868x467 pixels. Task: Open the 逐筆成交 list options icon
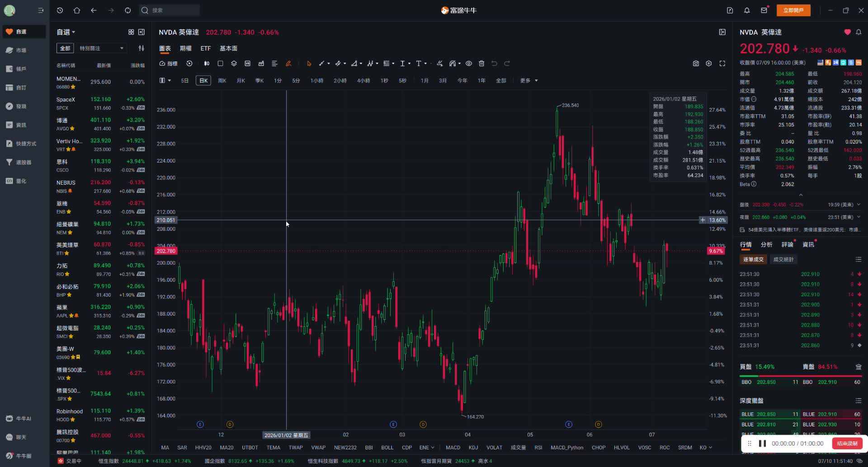click(x=859, y=259)
